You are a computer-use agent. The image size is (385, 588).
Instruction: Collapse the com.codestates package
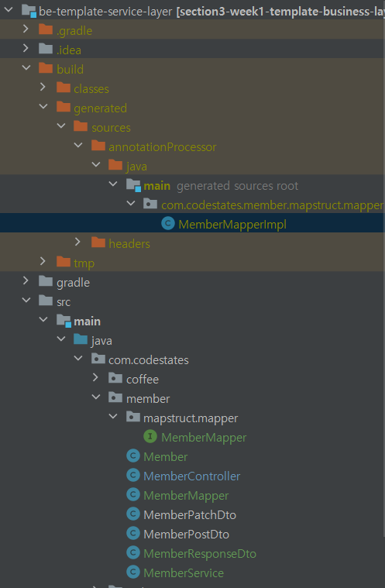point(78,358)
